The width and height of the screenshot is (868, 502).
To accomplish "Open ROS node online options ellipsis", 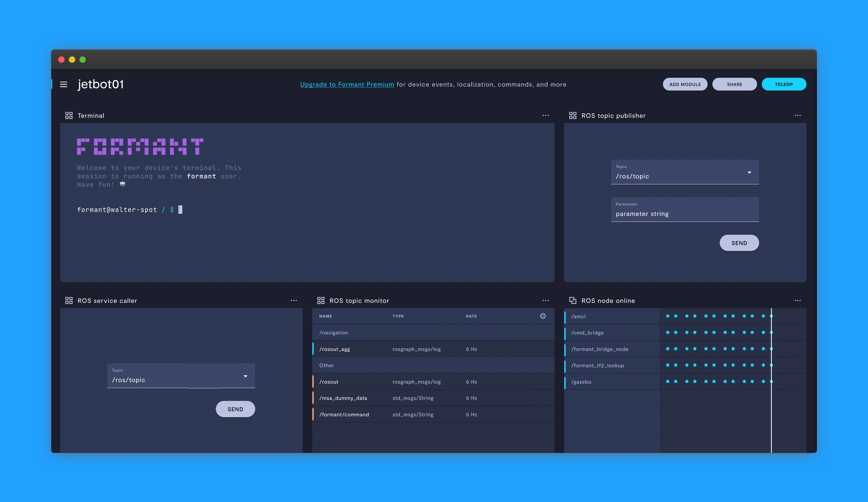I will pos(798,300).
